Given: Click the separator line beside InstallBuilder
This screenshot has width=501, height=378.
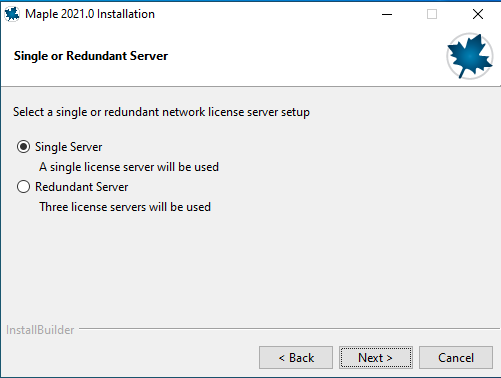Looking at the screenshot, I should click(x=289, y=329).
